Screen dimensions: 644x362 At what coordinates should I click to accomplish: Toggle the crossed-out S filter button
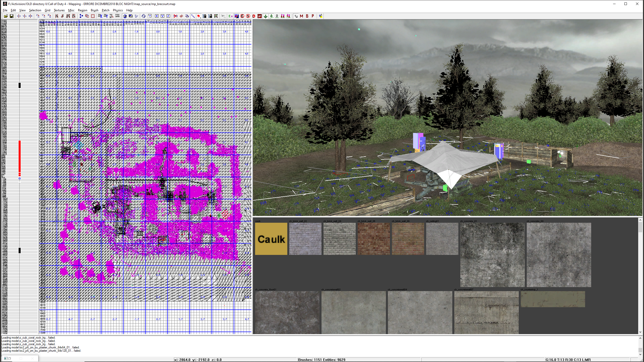(248, 16)
